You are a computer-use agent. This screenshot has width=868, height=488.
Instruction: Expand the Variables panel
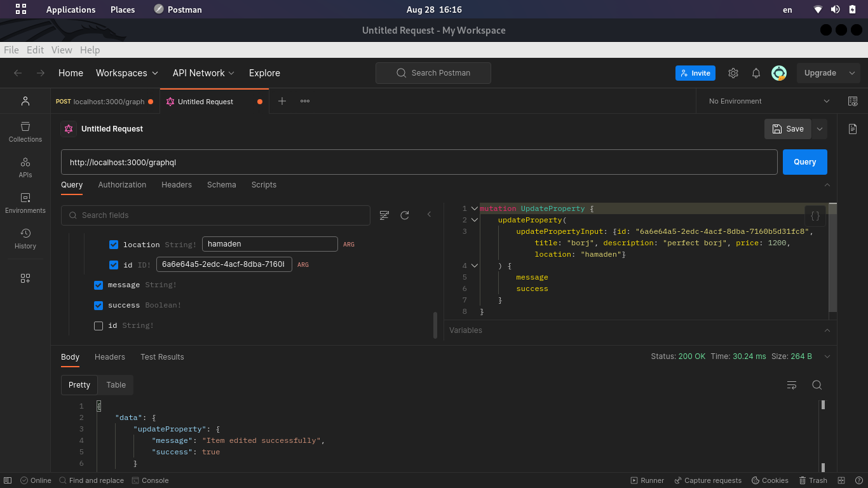tap(827, 330)
